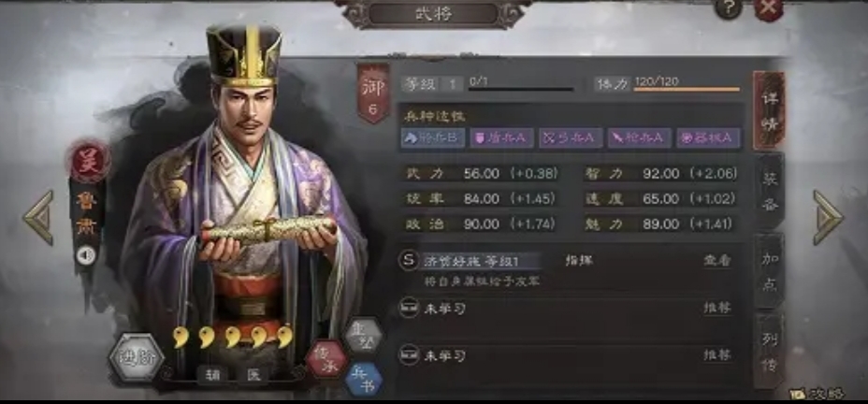This screenshot has height=404, width=868.
Task: Click the question mark help icon
Action: [729, 9]
